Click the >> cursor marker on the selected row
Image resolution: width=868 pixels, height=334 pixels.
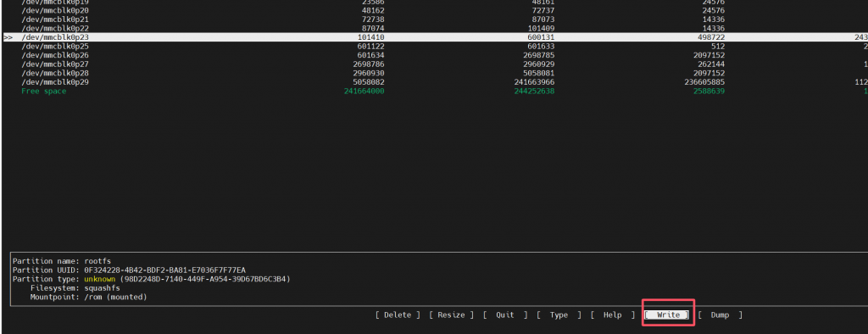[8, 37]
